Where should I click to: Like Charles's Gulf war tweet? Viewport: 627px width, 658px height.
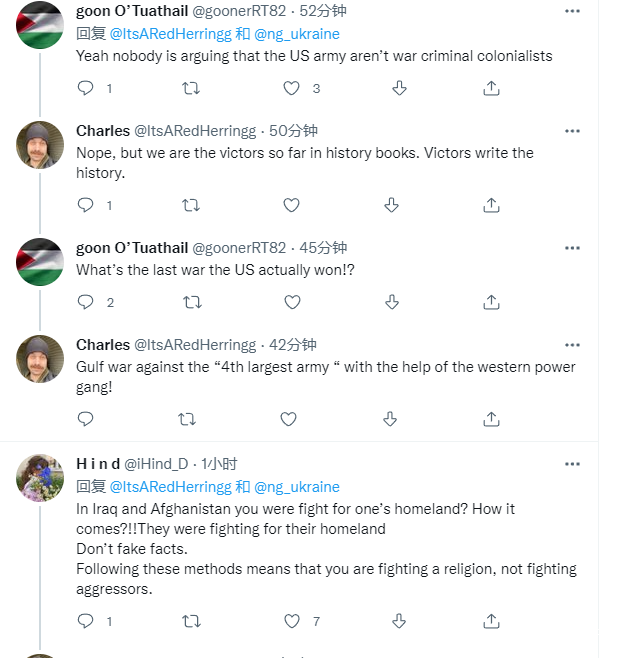click(291, 419)
